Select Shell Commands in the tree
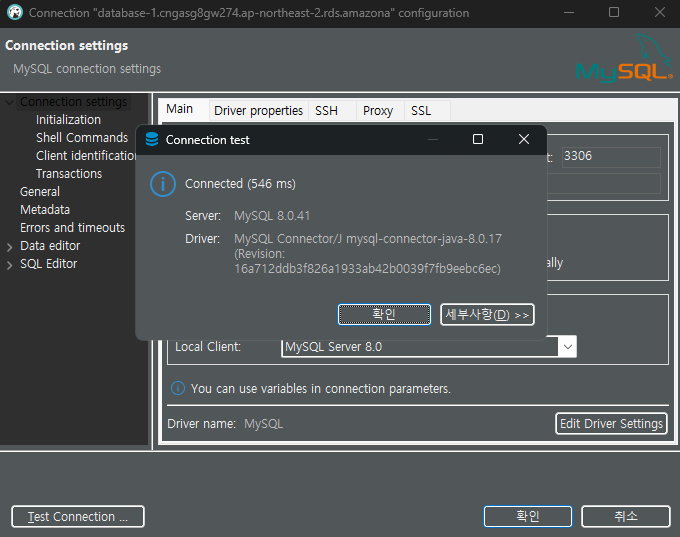 tap(82, 138)
